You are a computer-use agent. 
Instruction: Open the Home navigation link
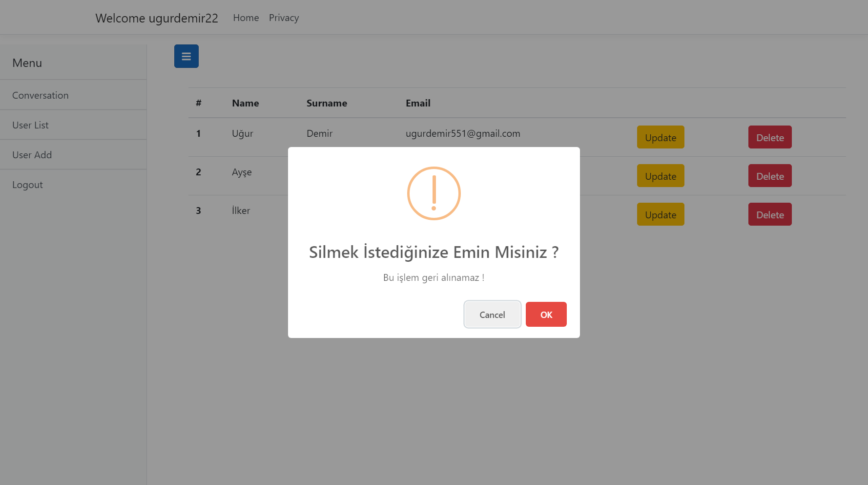tap(246, 18)
